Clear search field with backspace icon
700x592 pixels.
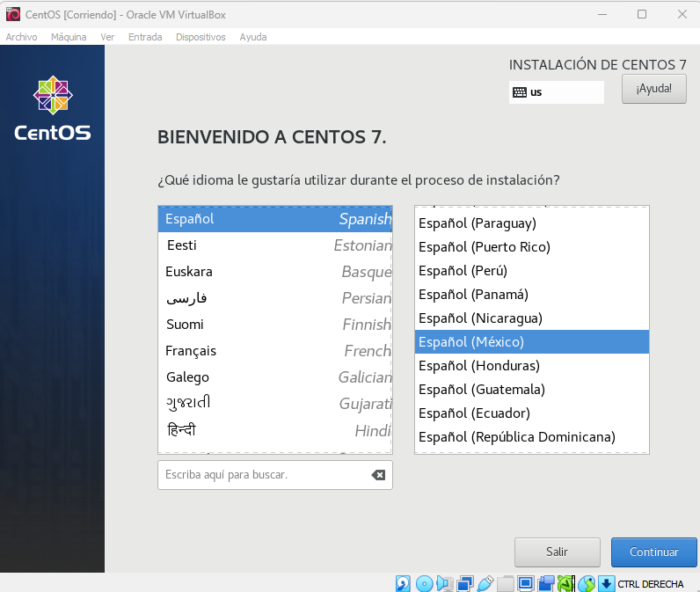[378, 475]
